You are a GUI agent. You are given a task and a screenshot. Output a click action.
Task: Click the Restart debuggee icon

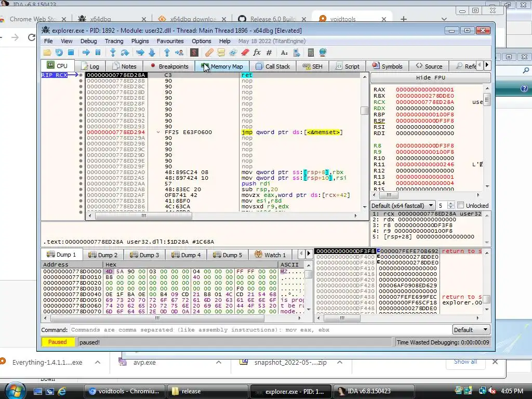coord(59,52)
